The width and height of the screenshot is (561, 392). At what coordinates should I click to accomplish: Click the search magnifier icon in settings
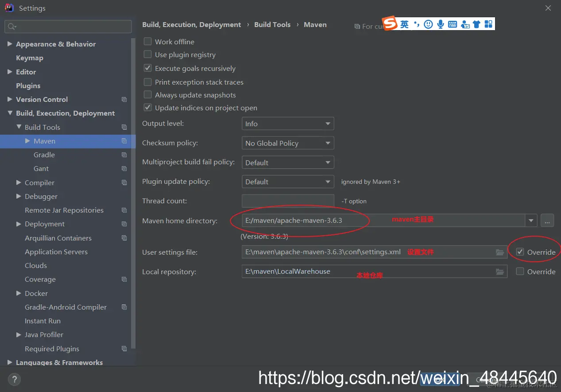(12, 27)
